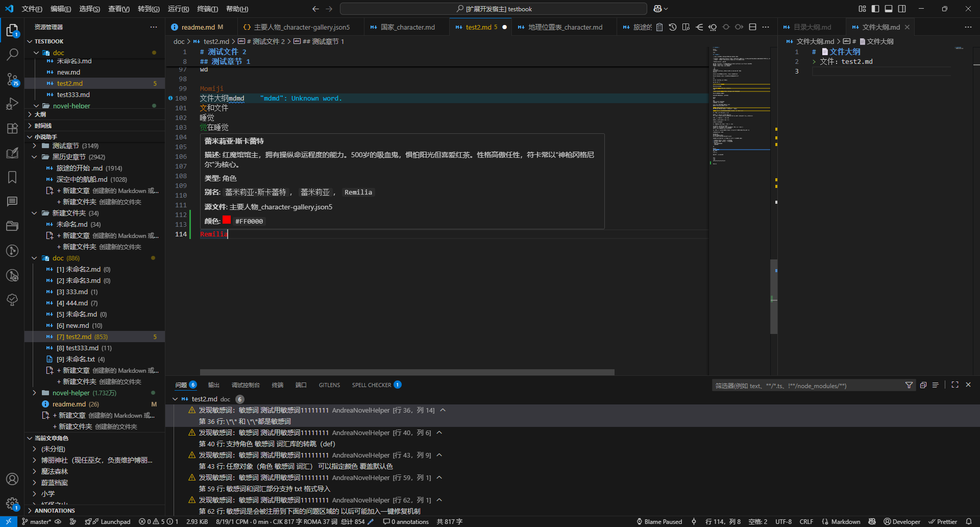Click the filter funnel icon in Problems panel
The height and width of the screenshot is (527, 980).
tap(909, 385)
